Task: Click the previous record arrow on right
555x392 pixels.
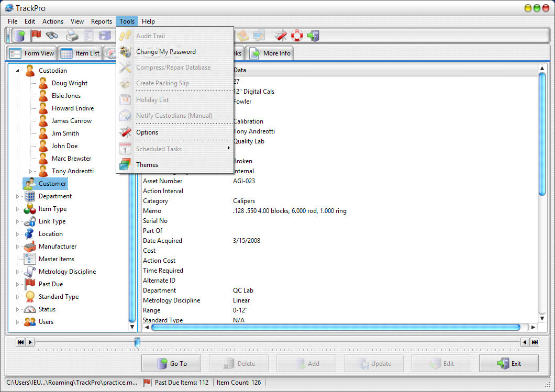Action: [x=525, y=342]
